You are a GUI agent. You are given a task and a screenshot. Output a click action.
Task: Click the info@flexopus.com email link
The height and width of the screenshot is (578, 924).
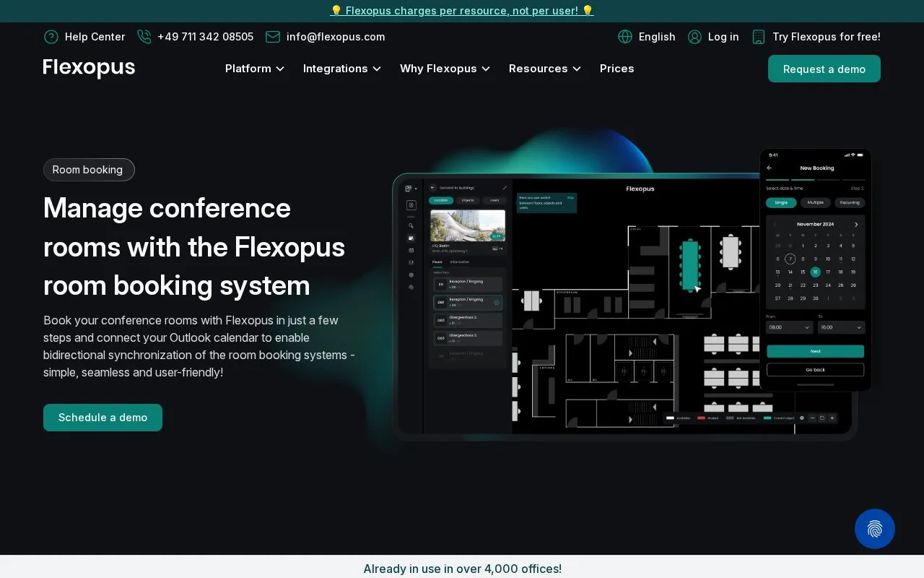336,37
